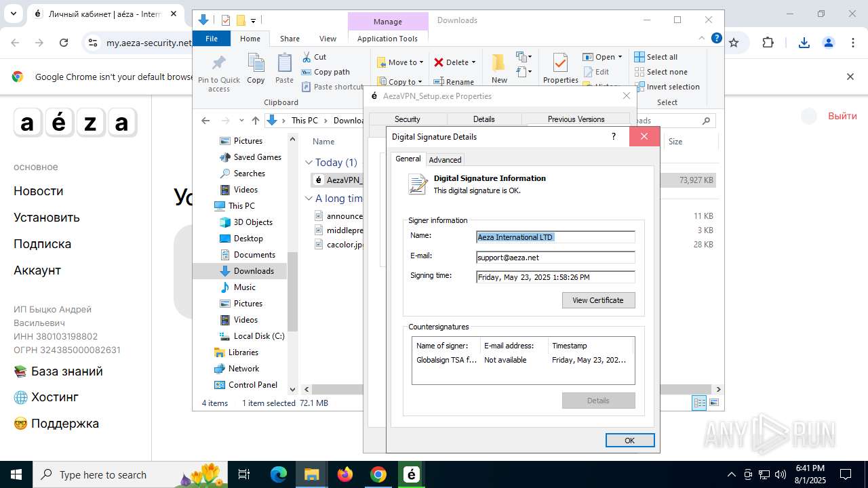Click the Digital Signature Details help question mark

[614, 136]
